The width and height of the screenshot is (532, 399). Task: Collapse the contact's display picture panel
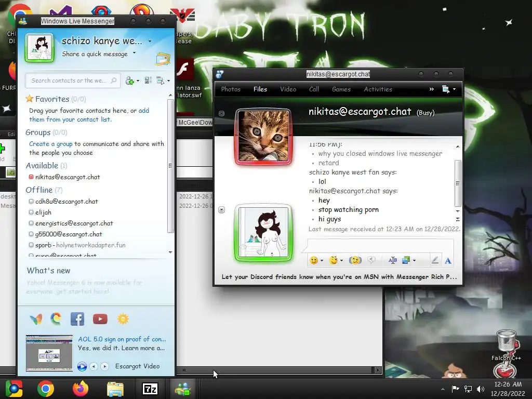click(x=221, y=113)
